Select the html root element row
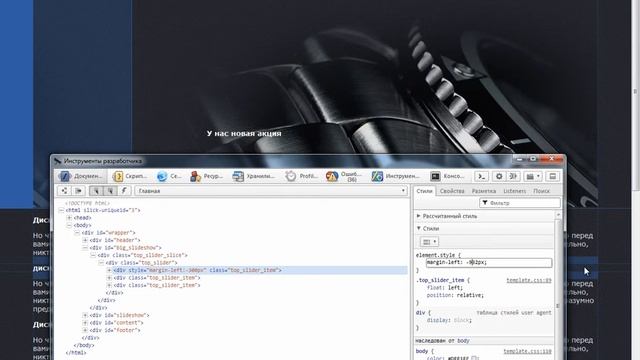This screenshot has width=640, height=360. point(103,211)
